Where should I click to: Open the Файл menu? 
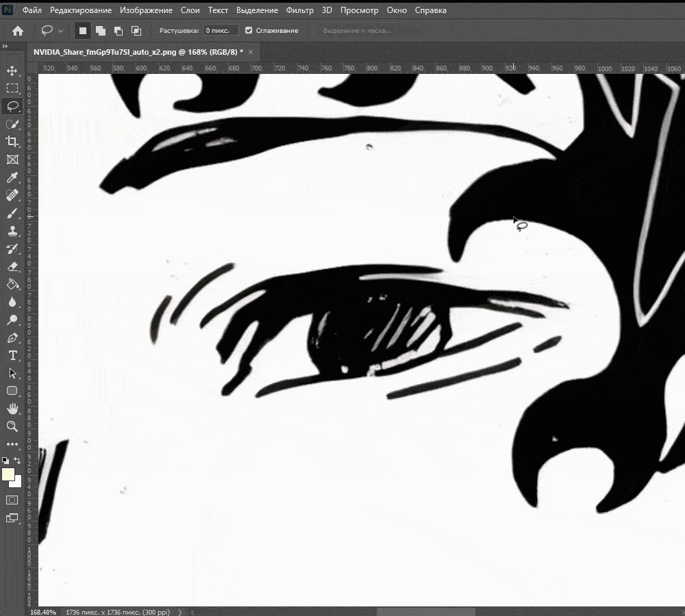(32, 10)
